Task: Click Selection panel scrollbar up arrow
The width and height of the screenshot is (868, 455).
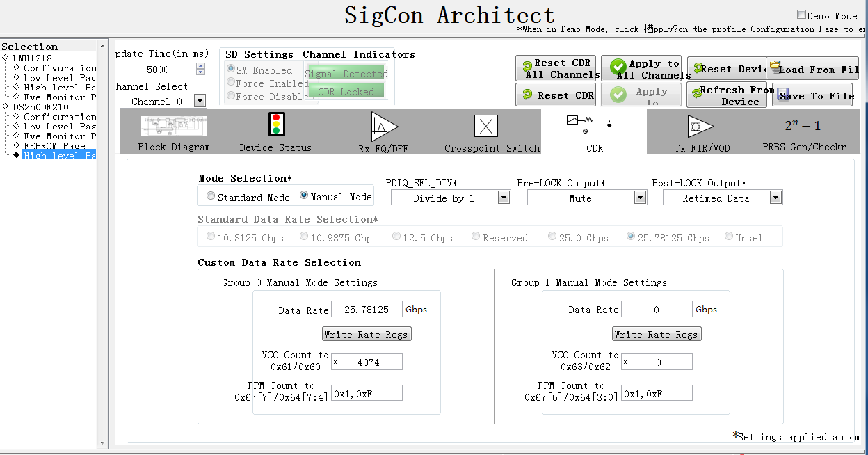Action: pos(103,45)
